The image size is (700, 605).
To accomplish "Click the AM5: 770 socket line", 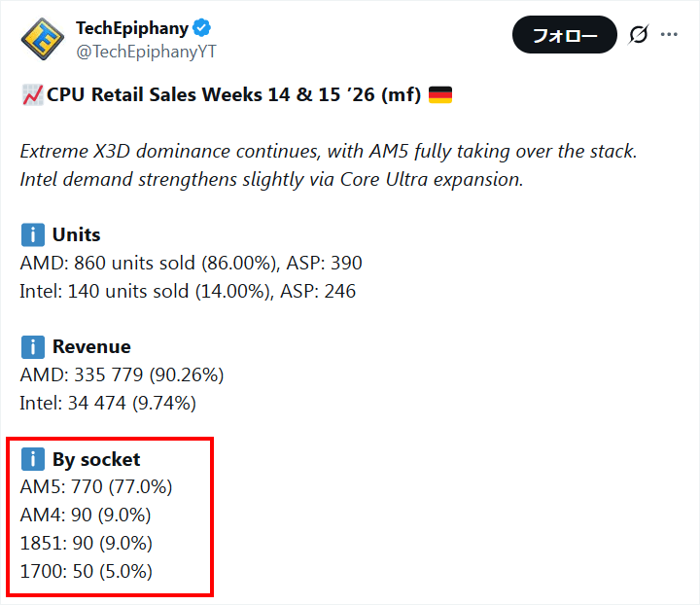I will point(95,487).
